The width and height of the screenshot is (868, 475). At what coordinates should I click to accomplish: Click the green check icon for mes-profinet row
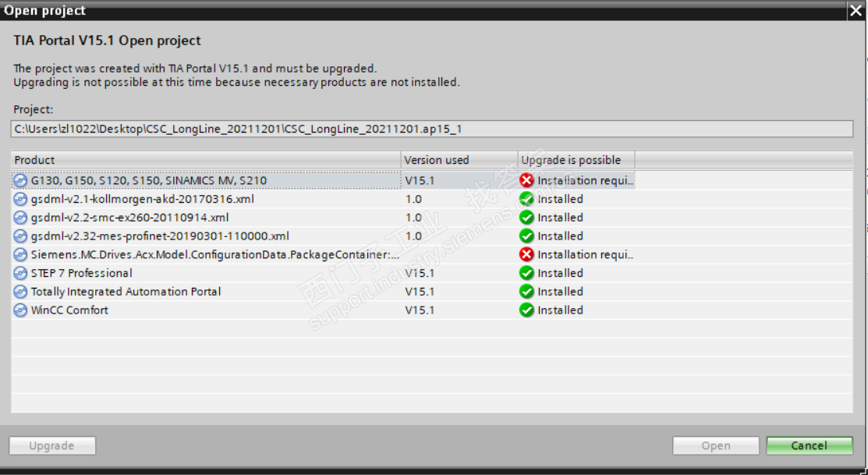click(x=526, y=236)
